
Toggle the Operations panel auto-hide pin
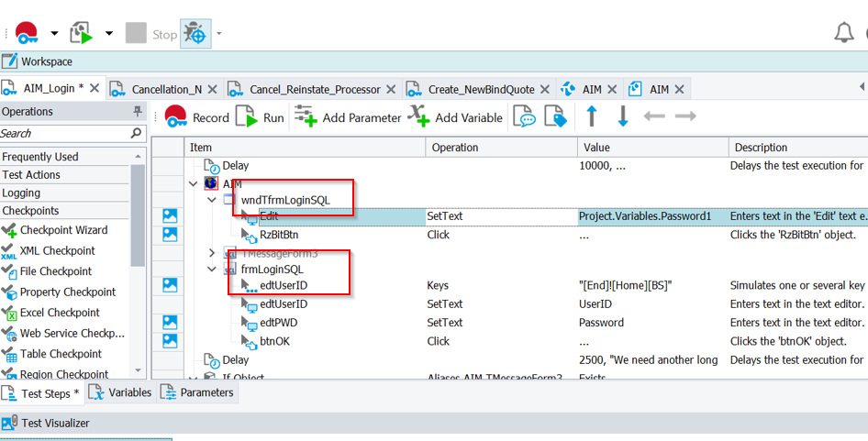point(138,112)
